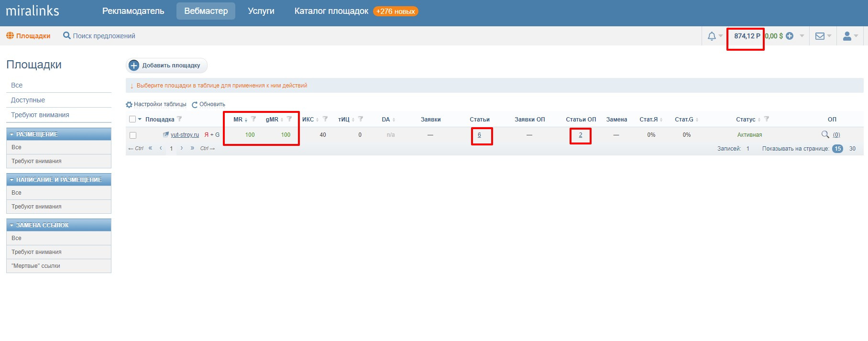The height and width of the screenshot is (341, 868).
Task: Show 30 records per page
Action: pyautogui.click(x=852, y=149)
